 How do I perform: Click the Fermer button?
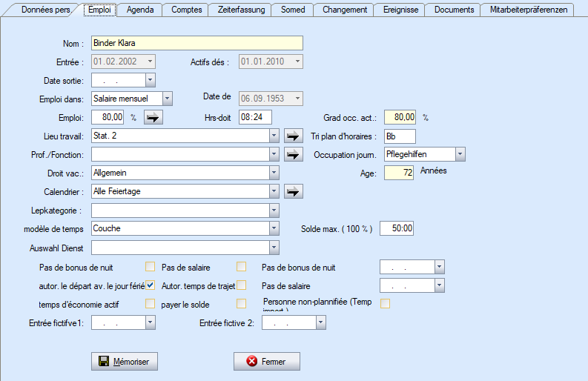click(x=267, y=362)
